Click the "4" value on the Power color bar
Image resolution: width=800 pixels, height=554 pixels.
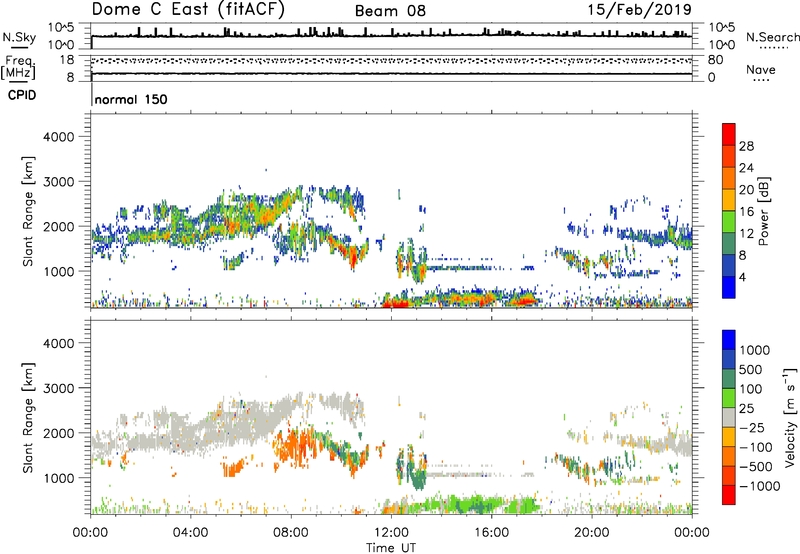click(742, 278)
